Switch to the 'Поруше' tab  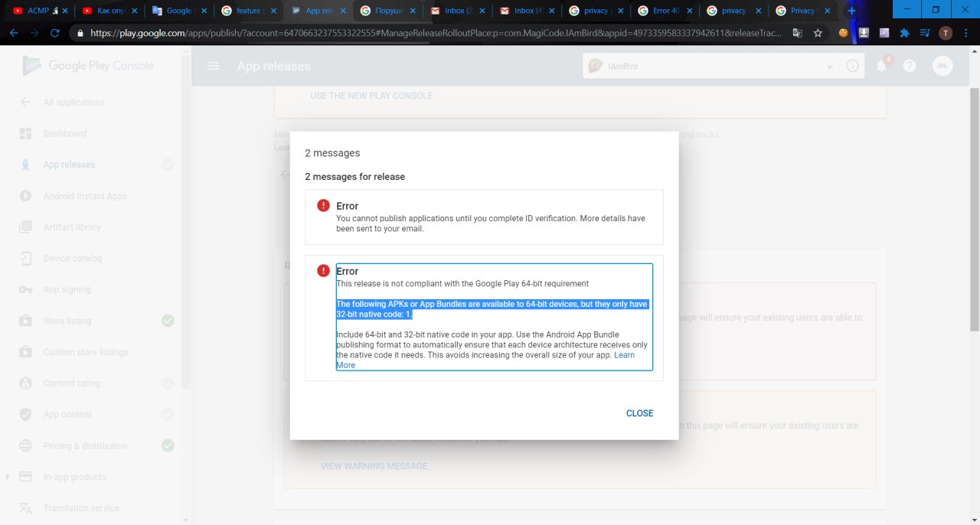[387, 11]
